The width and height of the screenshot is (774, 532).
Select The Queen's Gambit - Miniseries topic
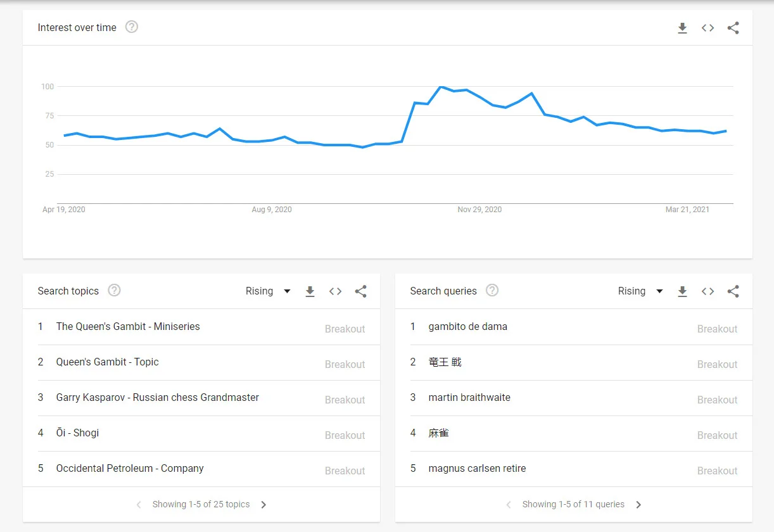[128, 326]
